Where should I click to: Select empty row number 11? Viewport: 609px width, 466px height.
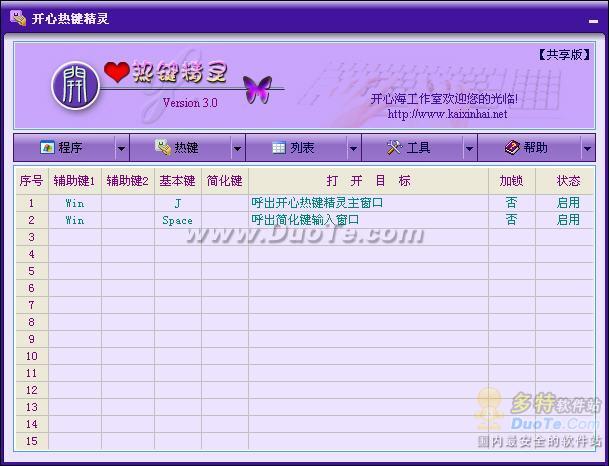31,373
